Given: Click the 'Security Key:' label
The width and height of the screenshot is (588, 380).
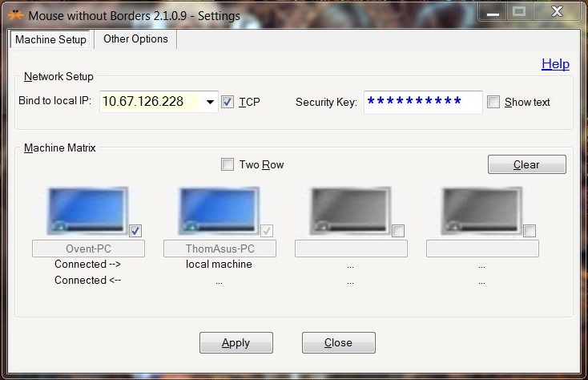Looking at the screenshot, I should coord(326,102).
